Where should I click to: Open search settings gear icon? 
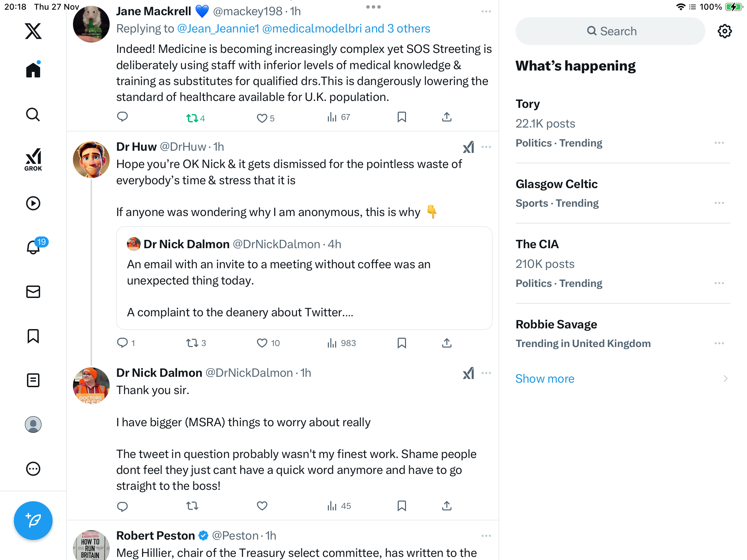pos(725,31)
